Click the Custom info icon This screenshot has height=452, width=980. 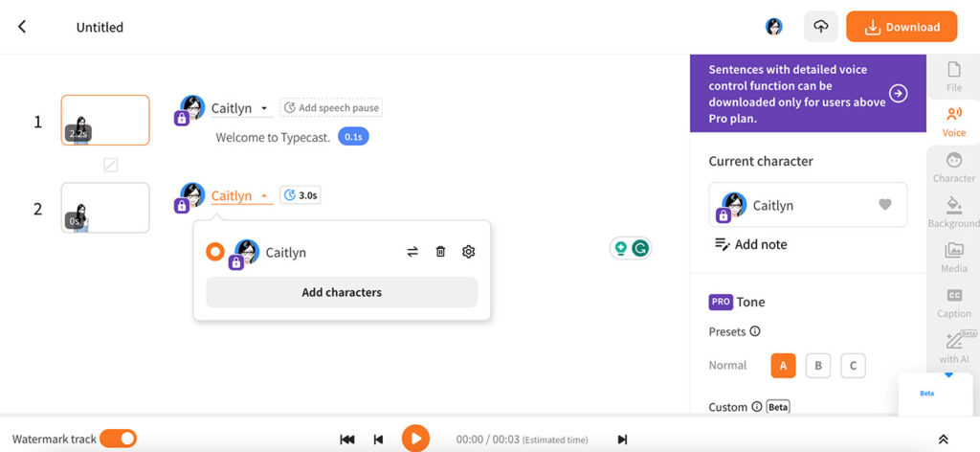[756, 407]
